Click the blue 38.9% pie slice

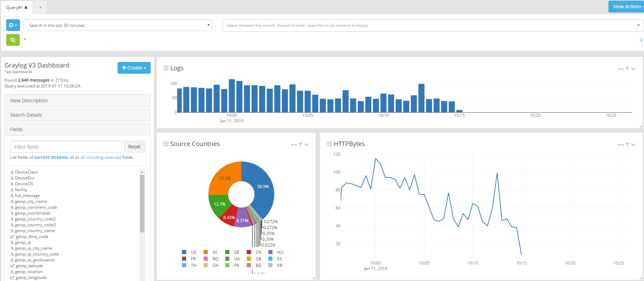(x=263, y=186)
